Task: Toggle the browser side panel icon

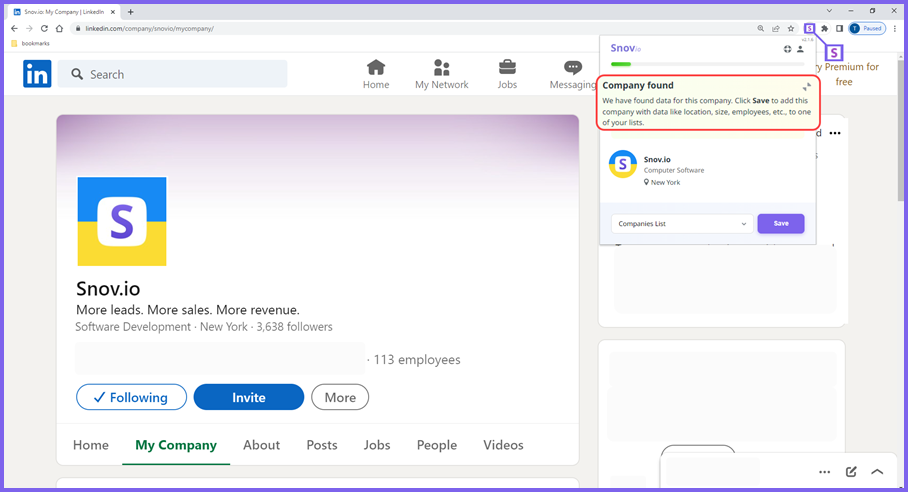Action: pyautogui.click(x=839, y=28)
